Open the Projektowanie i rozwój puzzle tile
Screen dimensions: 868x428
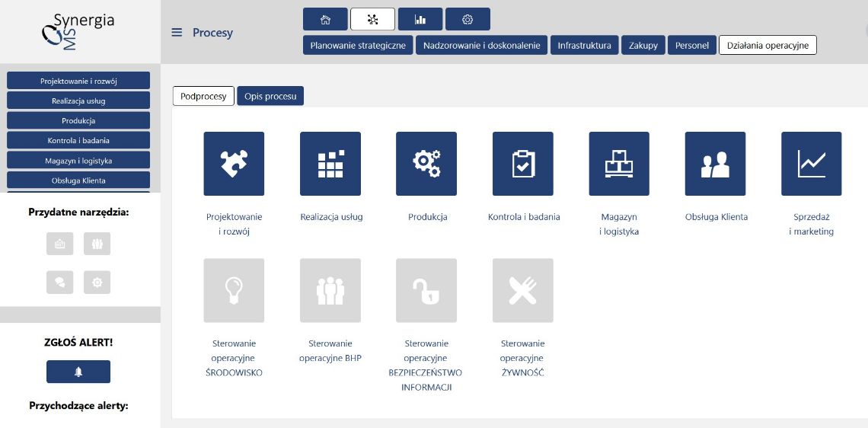click(x=234, y=164)
